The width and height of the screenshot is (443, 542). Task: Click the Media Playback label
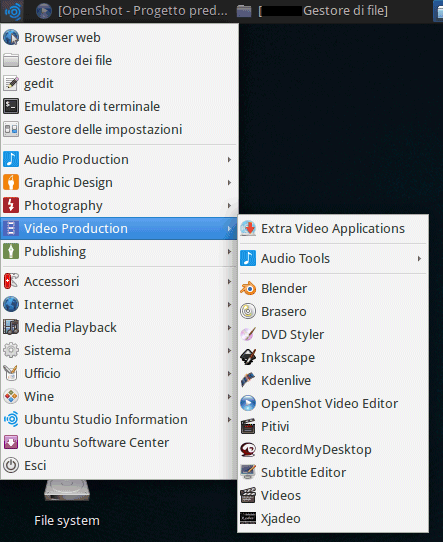coord(70,328)
